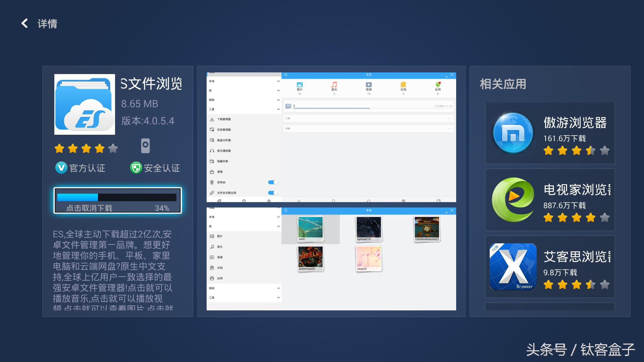Toggle the 文件夹关联应用 switch in preview
The height and width of the screenshot is (362, 644).
pyautogui.click(x=273, y=193)
